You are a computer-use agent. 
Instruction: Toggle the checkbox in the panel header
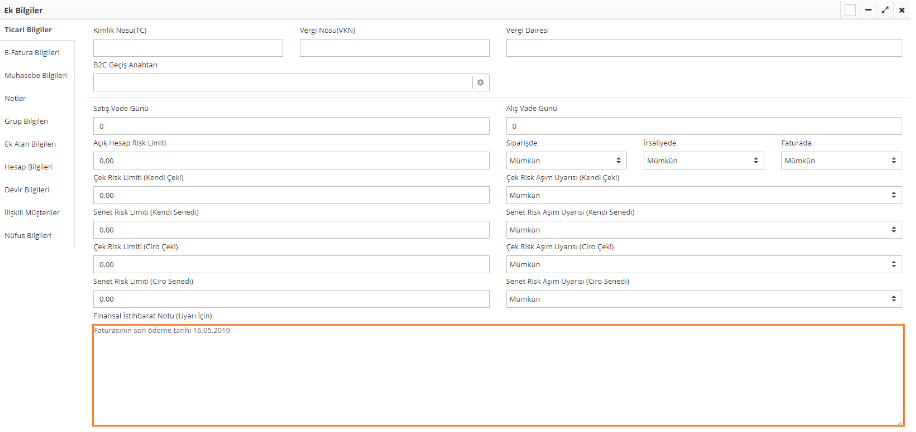pyautogui.click(x=849, y=9)
